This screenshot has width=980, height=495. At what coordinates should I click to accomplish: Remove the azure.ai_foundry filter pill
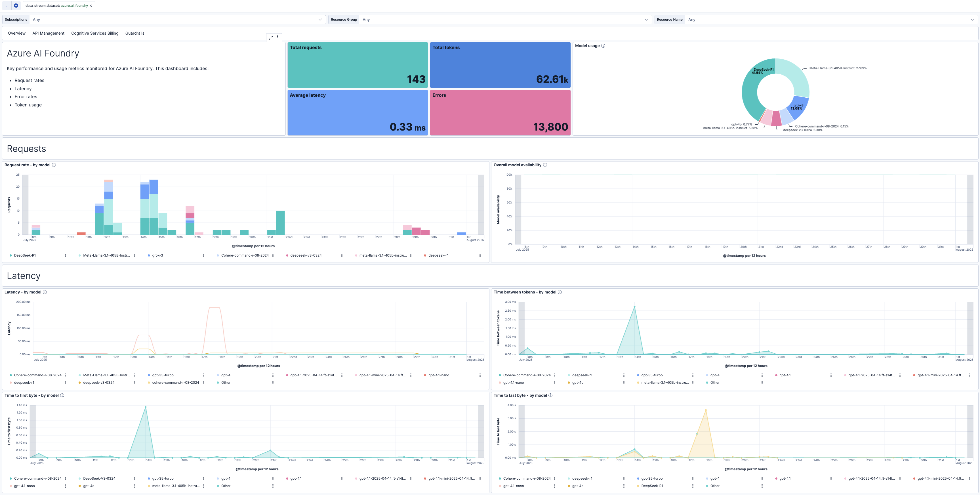91,5
